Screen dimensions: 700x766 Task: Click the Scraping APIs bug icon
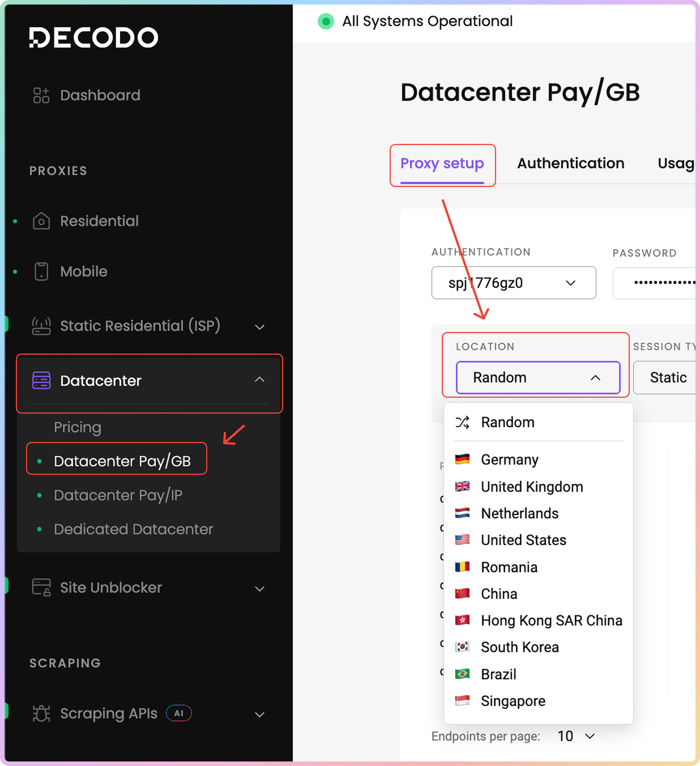tap(41, 713)
